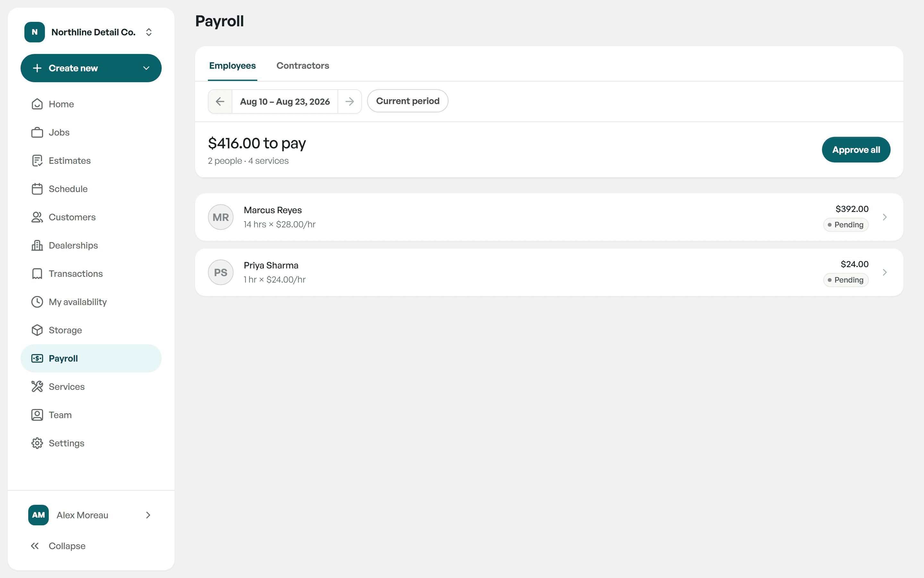Click the Aug 10 – Aug 23, 2026 date range
This screenshot has width=924, height=578.
pyautogui.click(x=285, y=102)
